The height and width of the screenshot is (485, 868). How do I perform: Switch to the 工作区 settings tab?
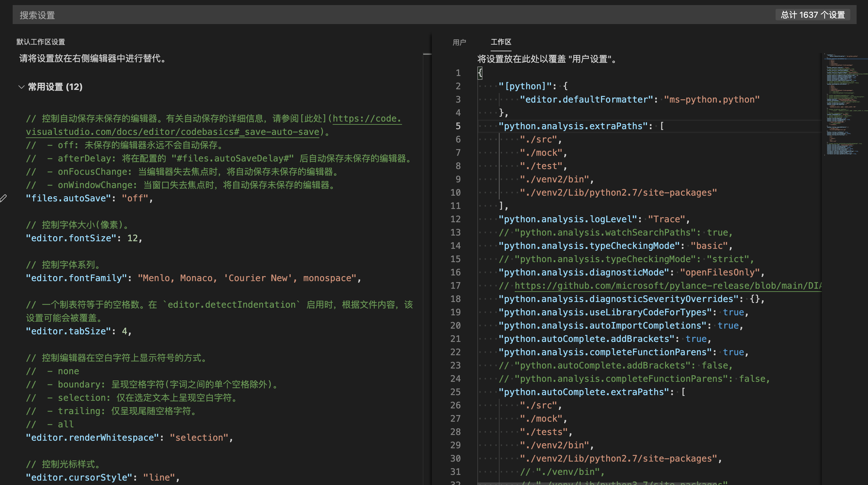(501, 42)
